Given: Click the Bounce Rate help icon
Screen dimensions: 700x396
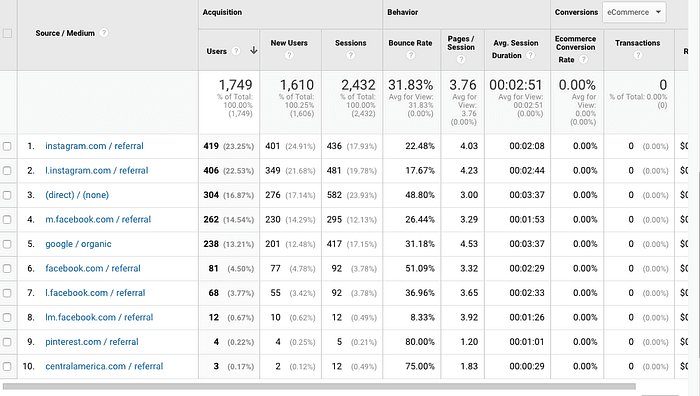Looking at the screenshot, I should [x=411, y=55].
